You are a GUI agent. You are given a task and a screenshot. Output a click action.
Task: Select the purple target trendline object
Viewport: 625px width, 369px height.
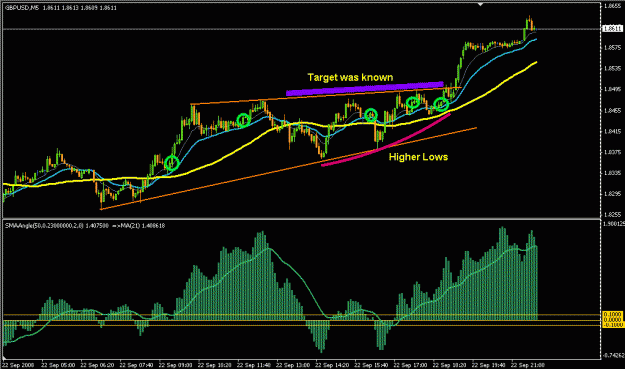click(x=365, y=89)
